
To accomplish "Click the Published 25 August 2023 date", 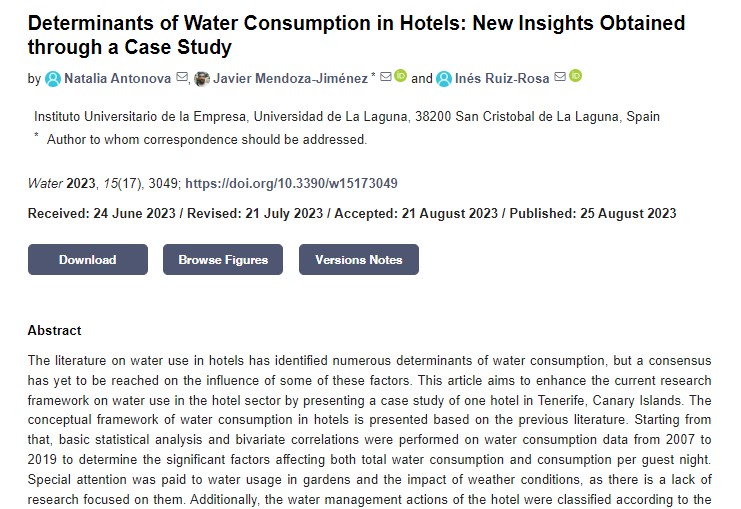I will (x=593, y=214).
